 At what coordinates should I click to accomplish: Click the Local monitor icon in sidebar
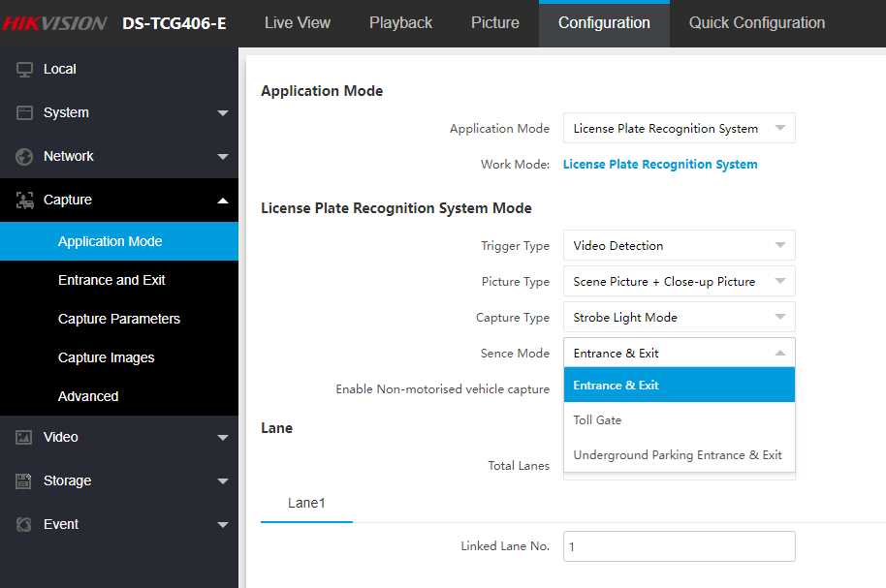pos(24,70)
